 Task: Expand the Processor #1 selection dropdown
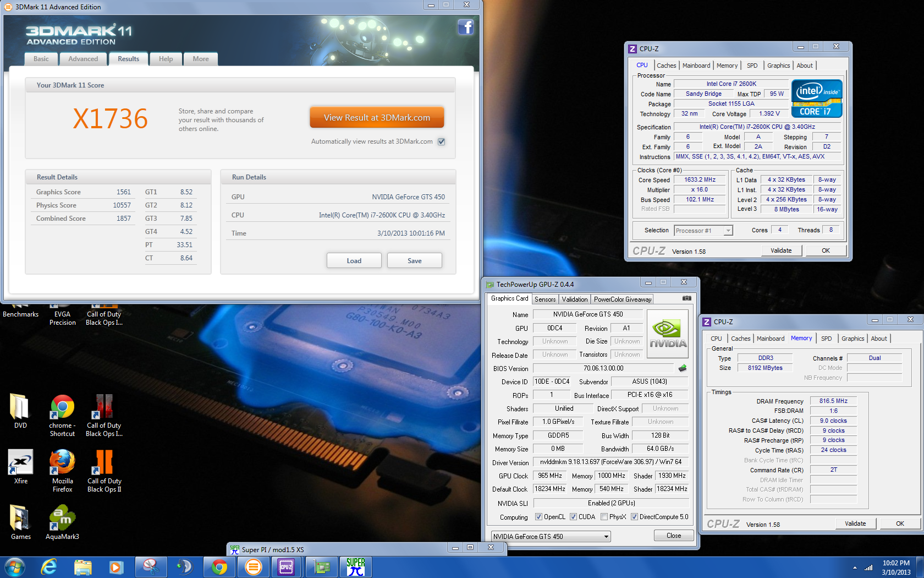coord(728,231)
